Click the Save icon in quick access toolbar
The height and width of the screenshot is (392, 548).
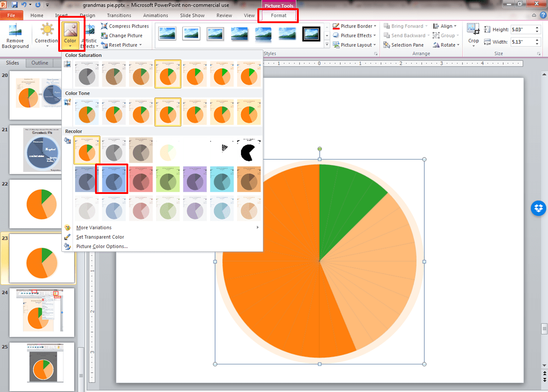click(x=15, y=5)
